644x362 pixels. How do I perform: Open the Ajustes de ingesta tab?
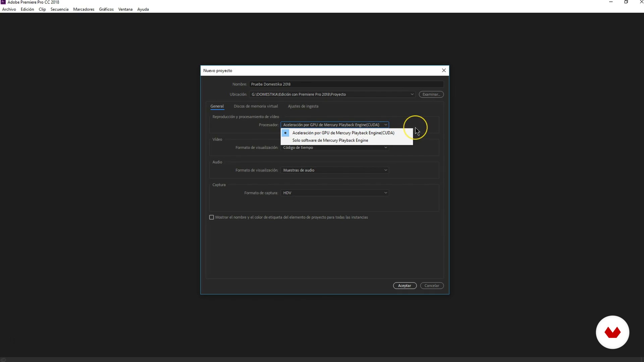click(x=303, y=106)
